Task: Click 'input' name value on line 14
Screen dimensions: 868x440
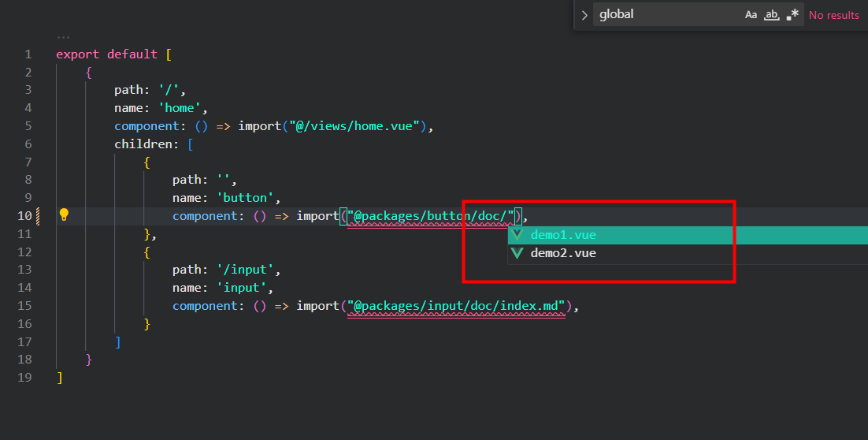Action: 241,288
